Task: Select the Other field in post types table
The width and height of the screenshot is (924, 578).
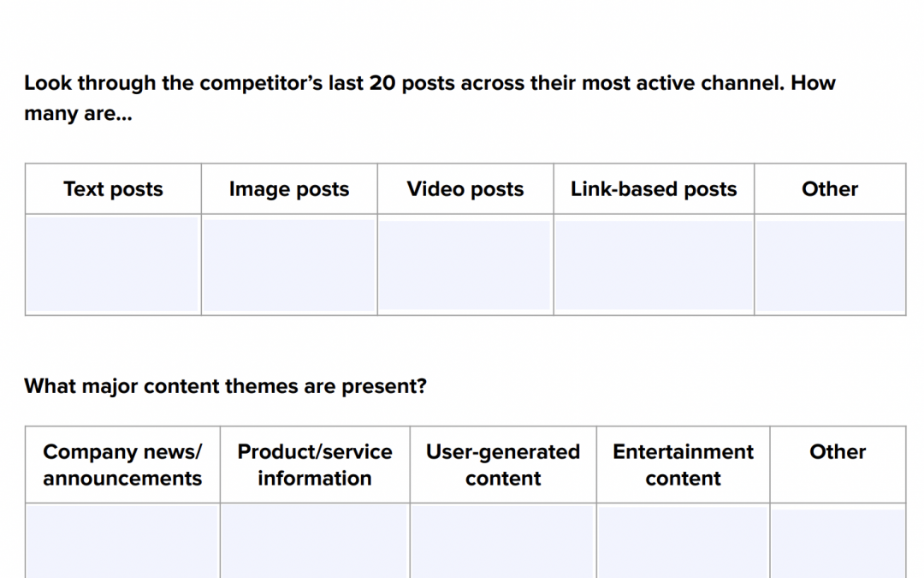Action: (x=830, y=264)
